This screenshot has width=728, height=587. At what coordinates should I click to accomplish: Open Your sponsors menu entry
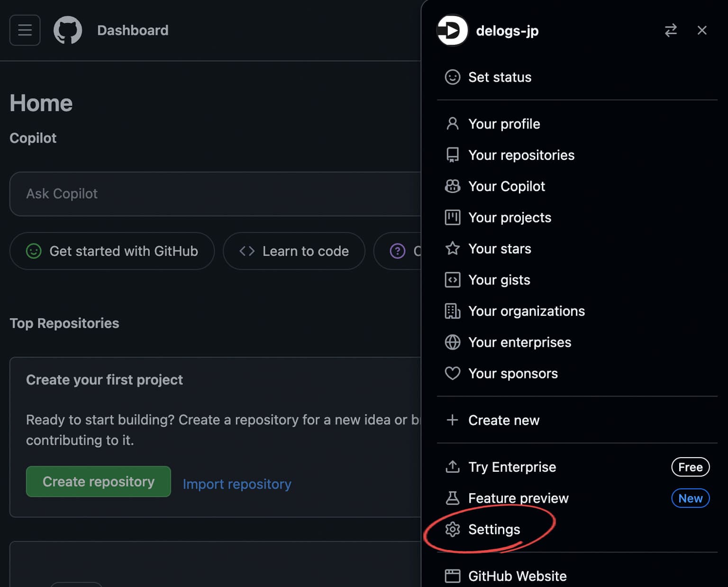[577, 374]
